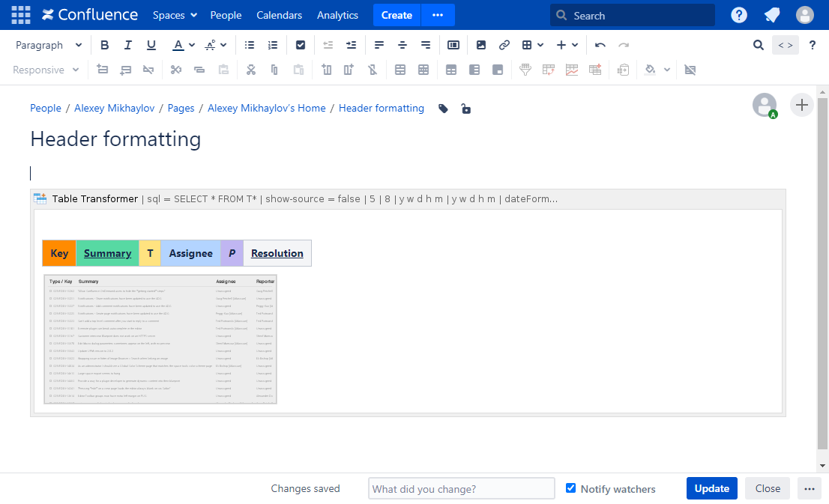Screen dimensions: 829x504
Task: Click the remove table icon
Action: pos(690,70)
